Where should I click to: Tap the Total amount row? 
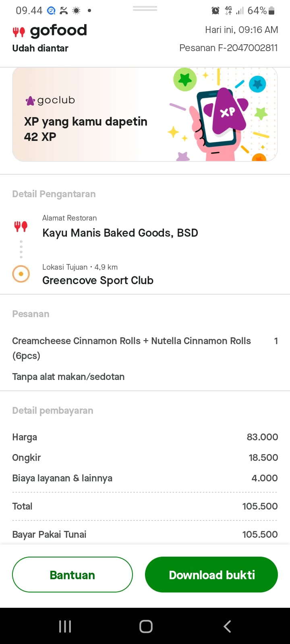(145, 506)
